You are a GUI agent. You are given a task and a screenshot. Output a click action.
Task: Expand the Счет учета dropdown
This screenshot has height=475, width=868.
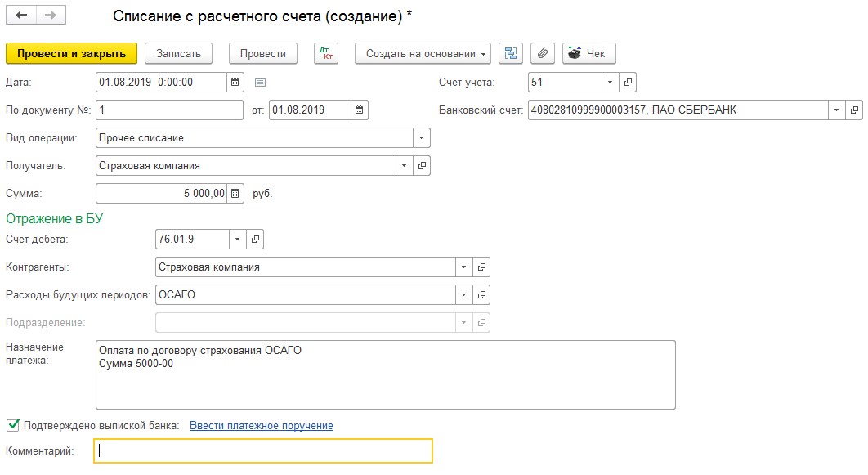[611, 82]
